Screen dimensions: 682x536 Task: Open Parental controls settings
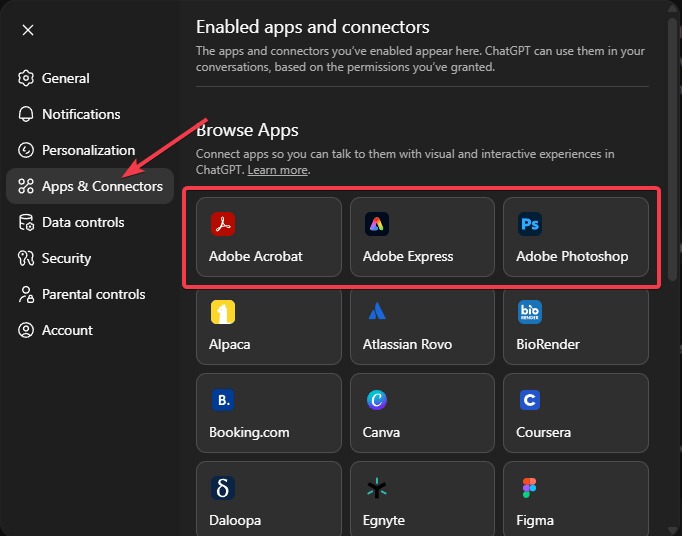coord(93,294)
